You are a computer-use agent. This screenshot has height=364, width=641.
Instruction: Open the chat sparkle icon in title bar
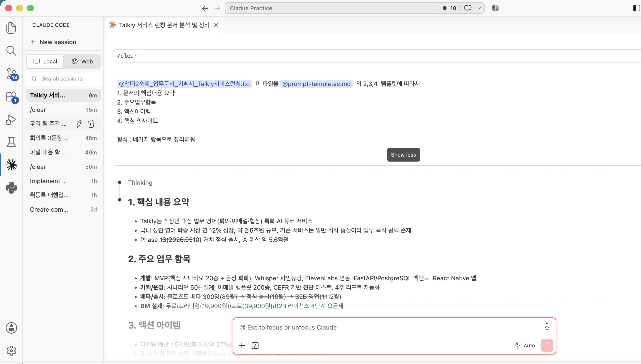pos(468,8)
